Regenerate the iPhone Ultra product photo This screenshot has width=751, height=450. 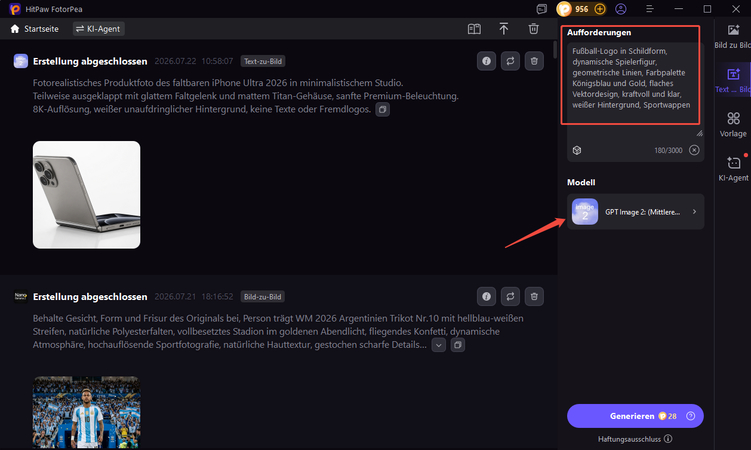(x=510, y=61)
